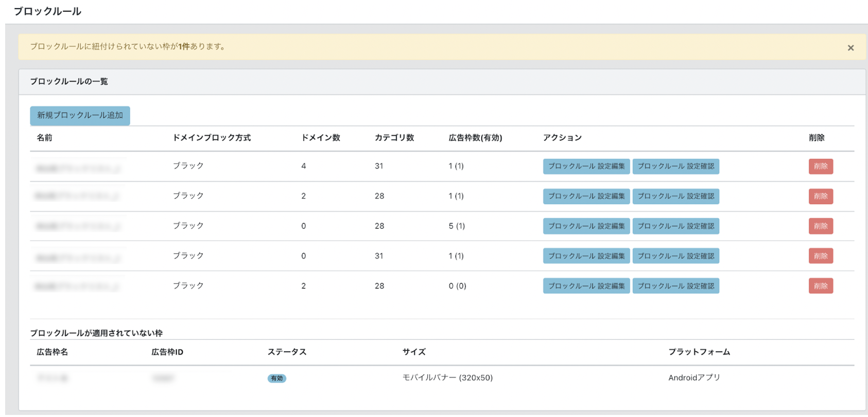
Task: Click the ステータス column header
Action: 287,352
